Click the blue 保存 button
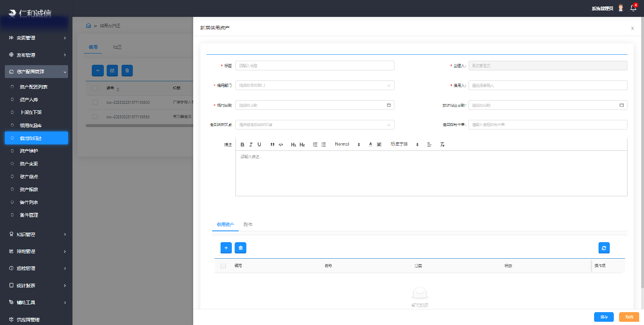The image size is (644, 325). (x=604, y=317)
